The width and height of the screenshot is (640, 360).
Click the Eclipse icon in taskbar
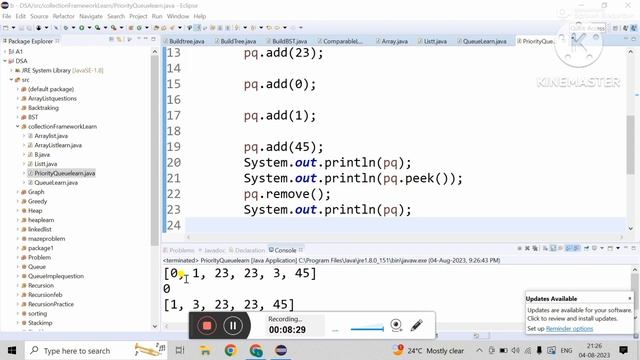[281, 350]
